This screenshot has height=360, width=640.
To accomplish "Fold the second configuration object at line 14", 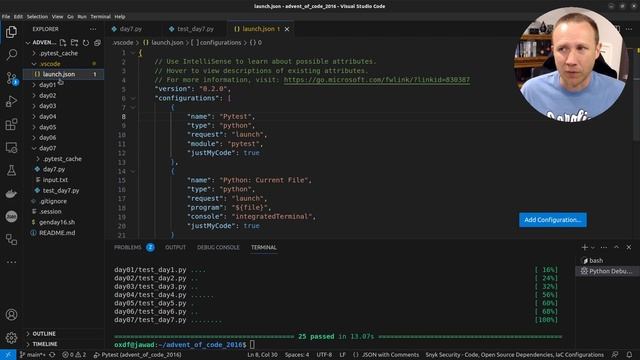I will (133, 171).
